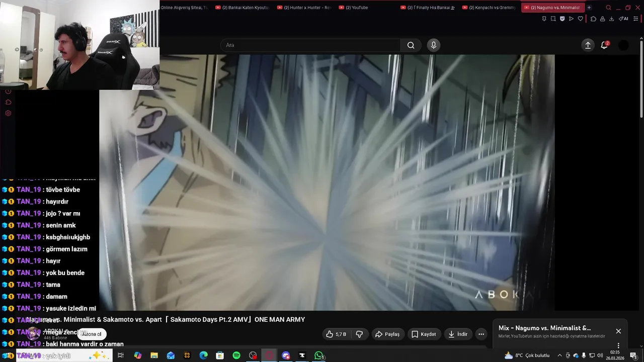Viewport: 644px width, 362px height.
Task: Open browser easy setup sliders icon
Action: [x=636, y=19]
